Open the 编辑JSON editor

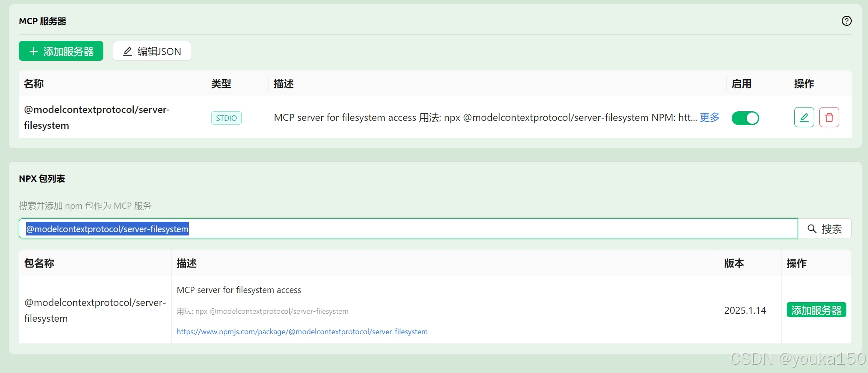click(x=152, y=51)
